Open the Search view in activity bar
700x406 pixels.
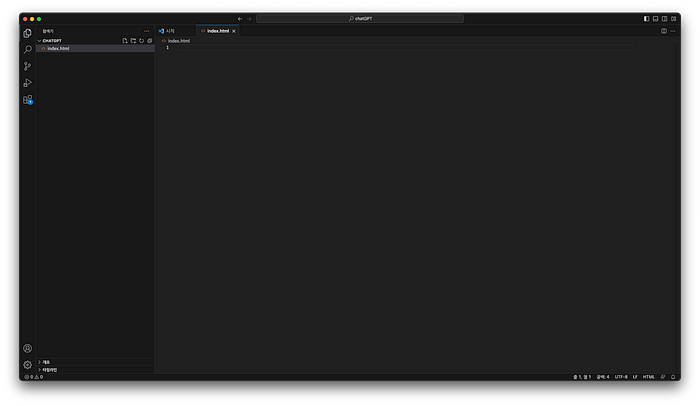click(x=28, y=49)
